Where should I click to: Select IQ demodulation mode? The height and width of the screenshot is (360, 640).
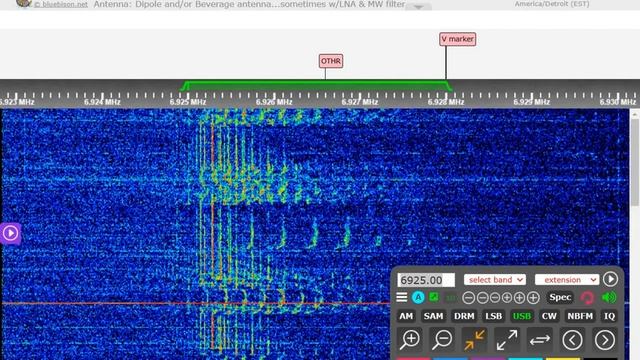click(x=609, y=316)
